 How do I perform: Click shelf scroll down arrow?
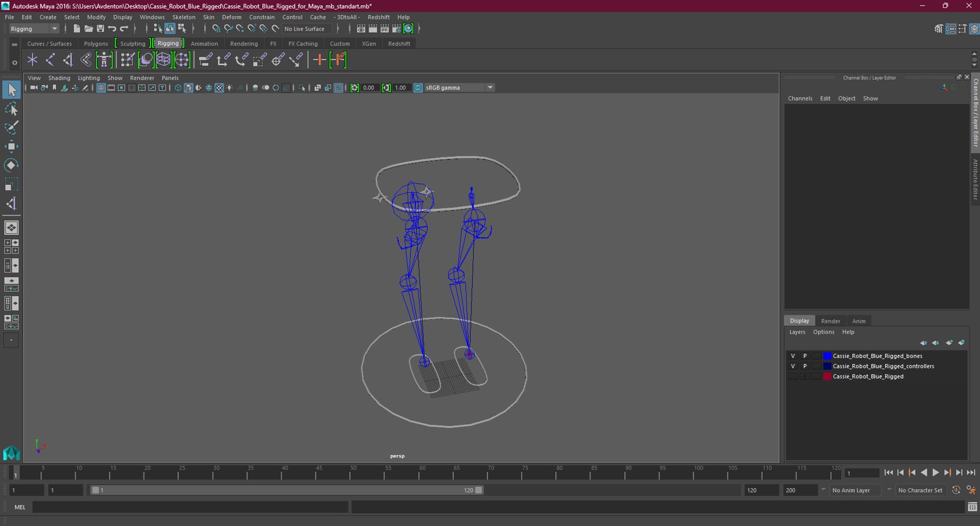[974, 65]
